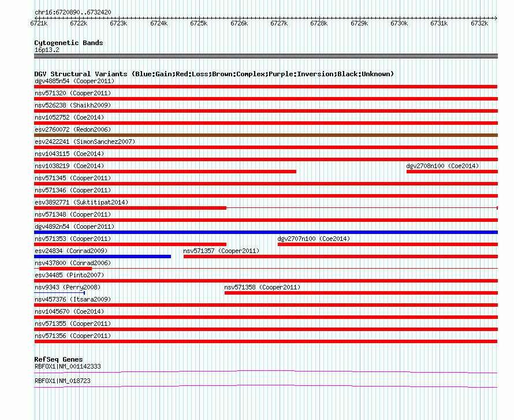Select the red bar under dgv2708n100
The width and height of the screenshot is (514, 420).
452,172
